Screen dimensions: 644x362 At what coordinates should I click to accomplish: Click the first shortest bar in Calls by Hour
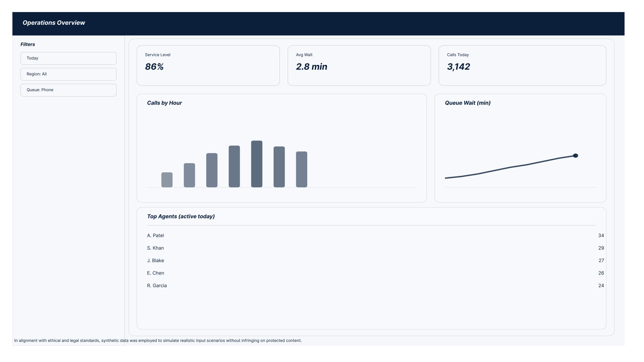[x=167, y=180]
